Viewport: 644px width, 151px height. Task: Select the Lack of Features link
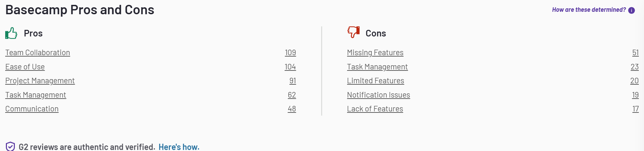coord(375,109)
